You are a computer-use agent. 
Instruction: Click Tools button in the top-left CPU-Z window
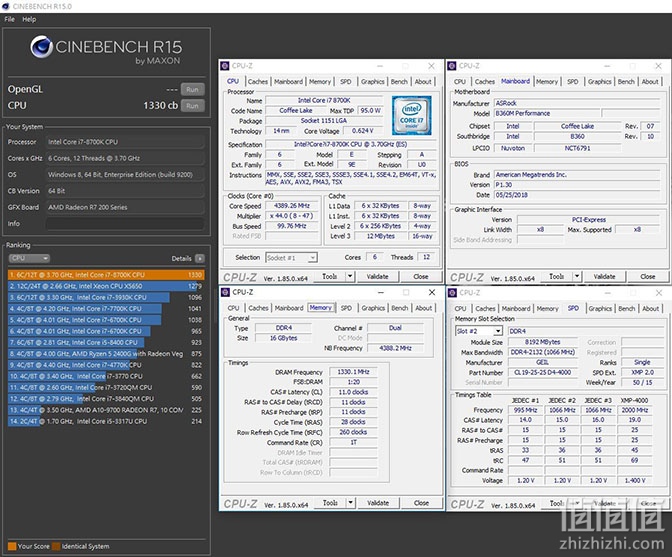[330, 277]
